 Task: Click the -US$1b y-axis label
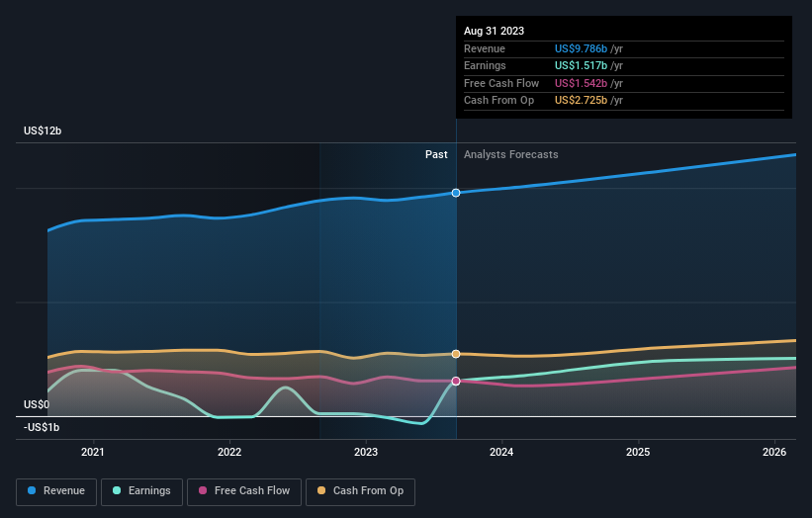(x=42, y=427)
